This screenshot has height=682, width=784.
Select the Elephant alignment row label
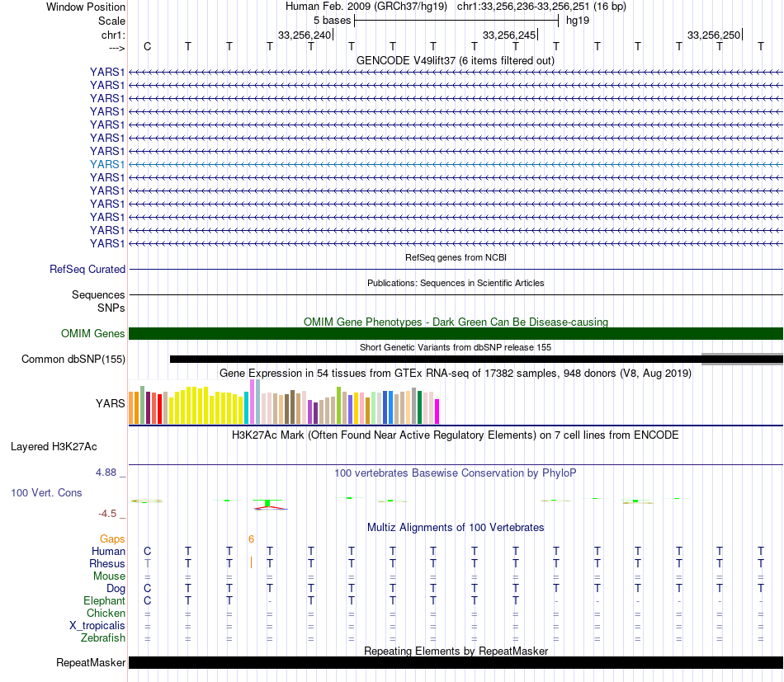[x=104, y=600]
